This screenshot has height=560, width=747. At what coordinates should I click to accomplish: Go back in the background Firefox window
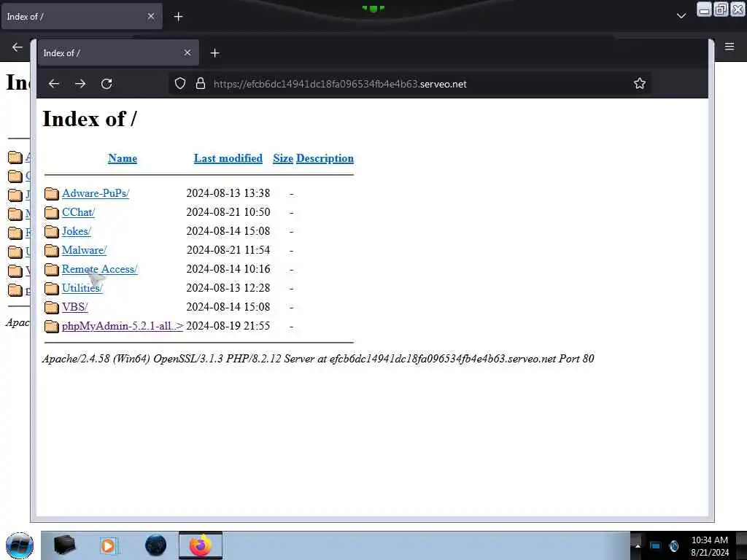point(18,47)
